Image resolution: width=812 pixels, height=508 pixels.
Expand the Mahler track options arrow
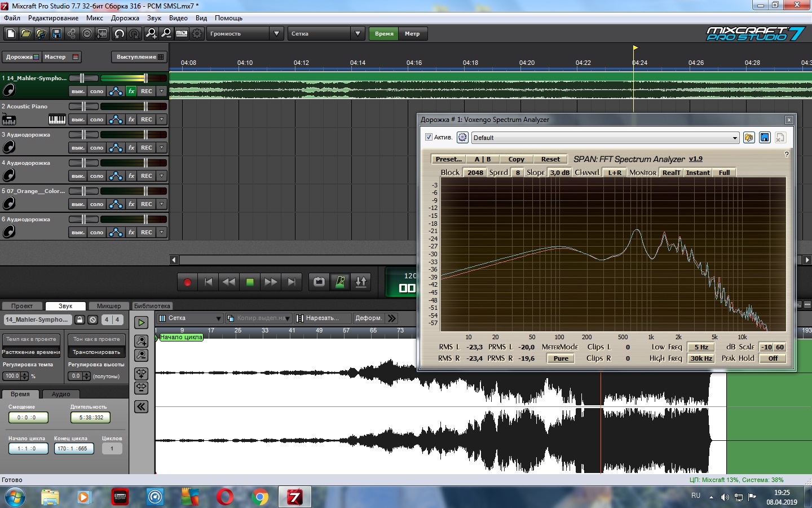coord(162,91)
